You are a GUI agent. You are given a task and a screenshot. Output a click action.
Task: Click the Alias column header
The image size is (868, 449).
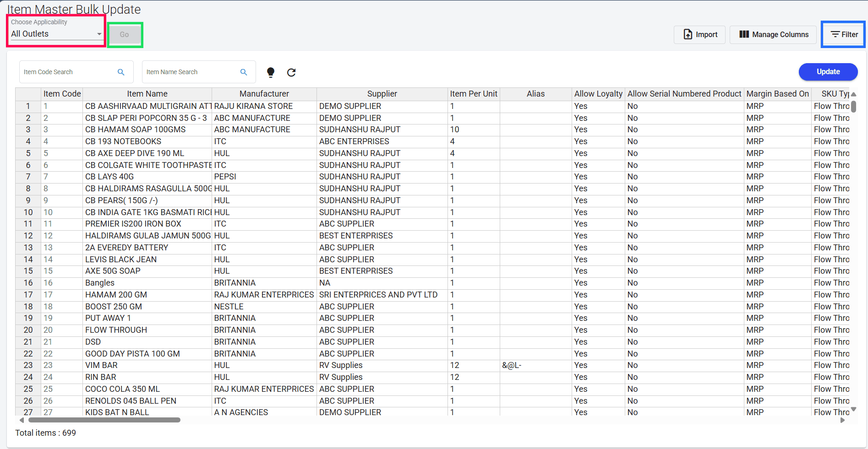(x=536, y=94)
